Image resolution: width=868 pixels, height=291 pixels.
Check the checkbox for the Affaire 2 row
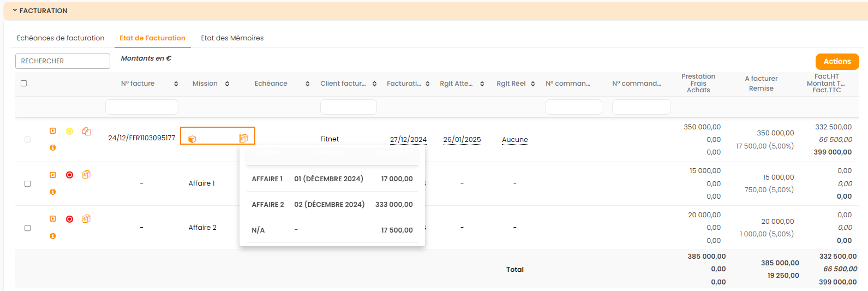click(28, 228)
